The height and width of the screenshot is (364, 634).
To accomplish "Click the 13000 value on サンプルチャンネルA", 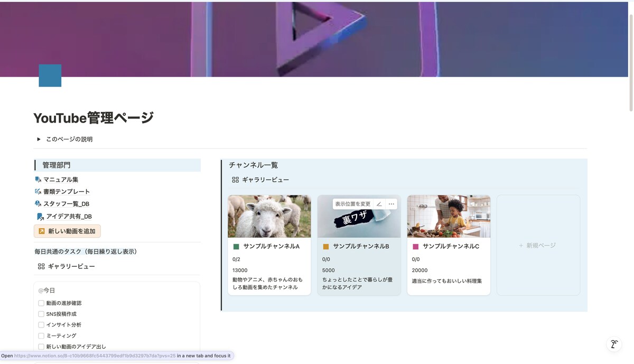I will click(x=240, y=270).
